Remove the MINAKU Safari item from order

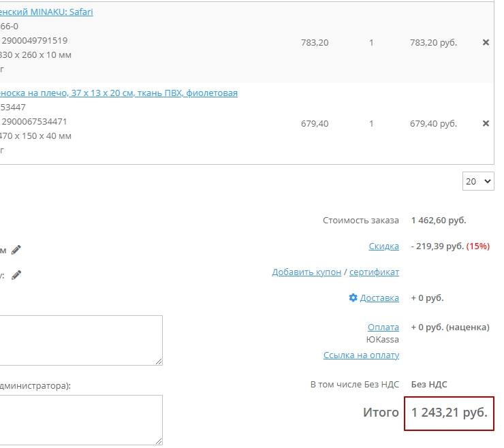(x=486, y=42)
